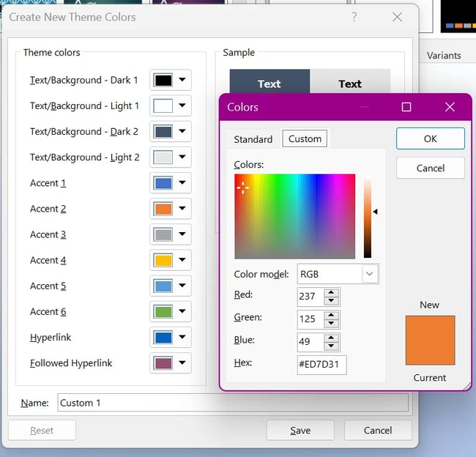476x457 pixels.
Task: Click the Name field containing Custom 1
Action: click(233, 403)
